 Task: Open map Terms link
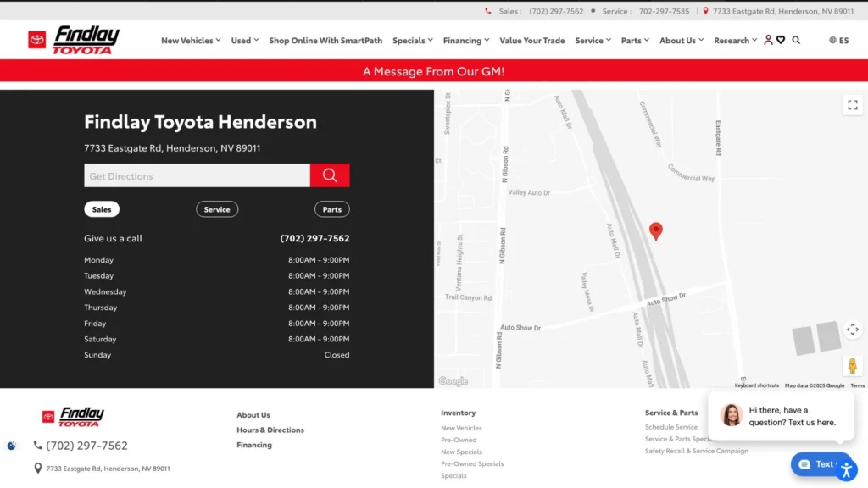click(857, 385)
